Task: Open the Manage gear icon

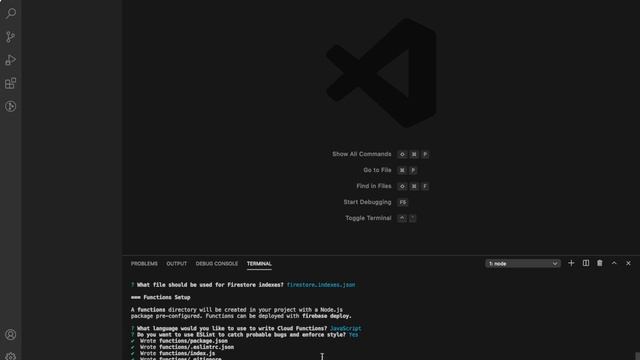Action: point(11,356)
